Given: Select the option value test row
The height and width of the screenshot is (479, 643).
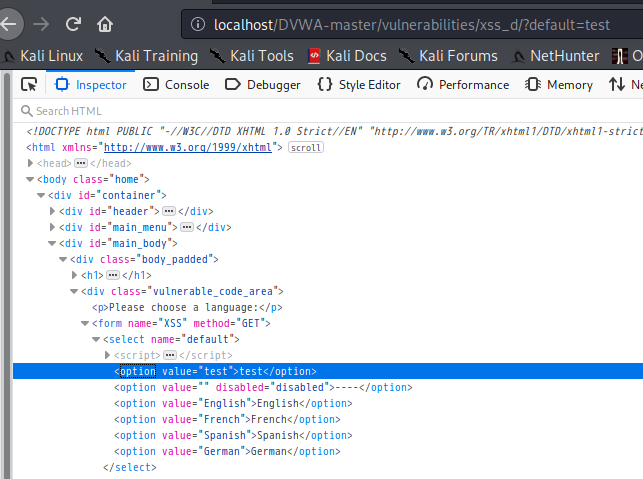Looking at the screenshot, I should pos(328,371).
